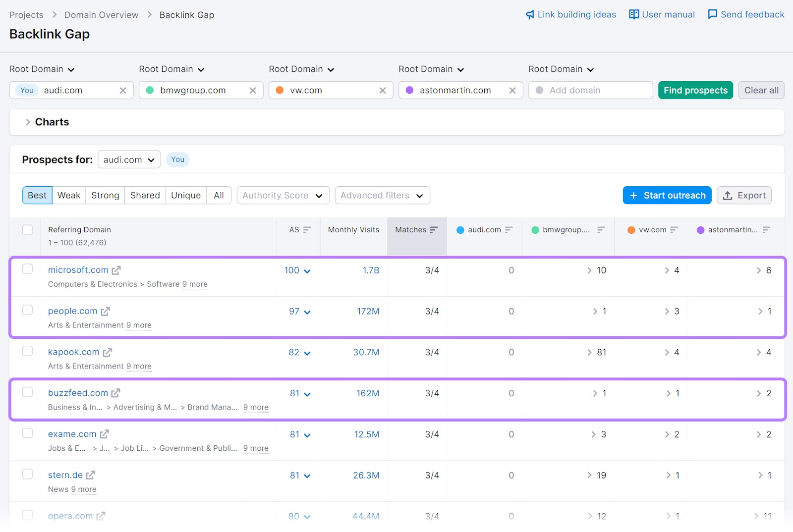Click the Add domain input field
Screen dimensions: 793x532
click(590, 90)
